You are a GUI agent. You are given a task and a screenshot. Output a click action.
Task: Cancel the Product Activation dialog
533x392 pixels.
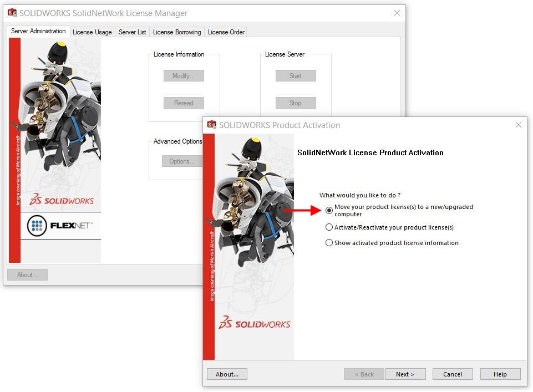pos(453,374)
